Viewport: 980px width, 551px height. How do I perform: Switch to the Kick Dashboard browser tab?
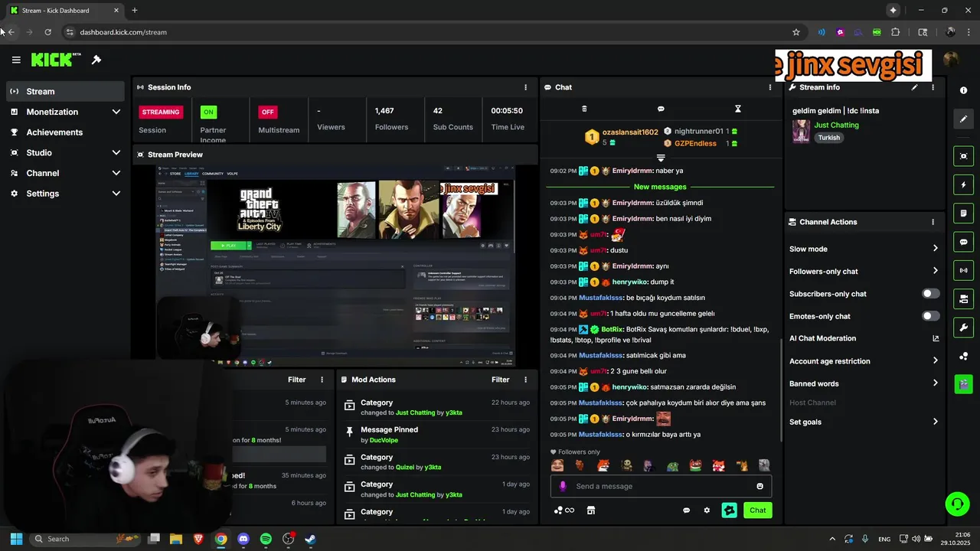(64, 11)
